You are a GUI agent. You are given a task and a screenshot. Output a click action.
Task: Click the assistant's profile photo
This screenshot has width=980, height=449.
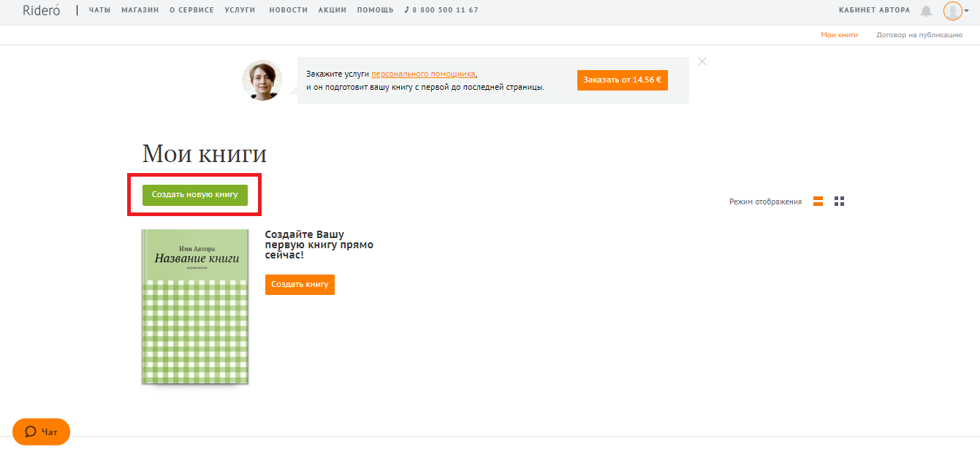(262, 80)
